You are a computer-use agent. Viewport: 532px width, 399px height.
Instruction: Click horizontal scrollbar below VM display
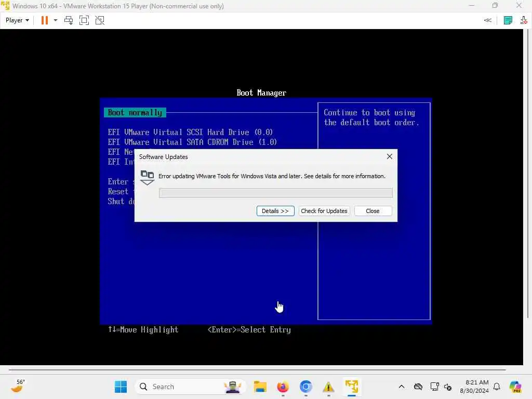(257, 370)
